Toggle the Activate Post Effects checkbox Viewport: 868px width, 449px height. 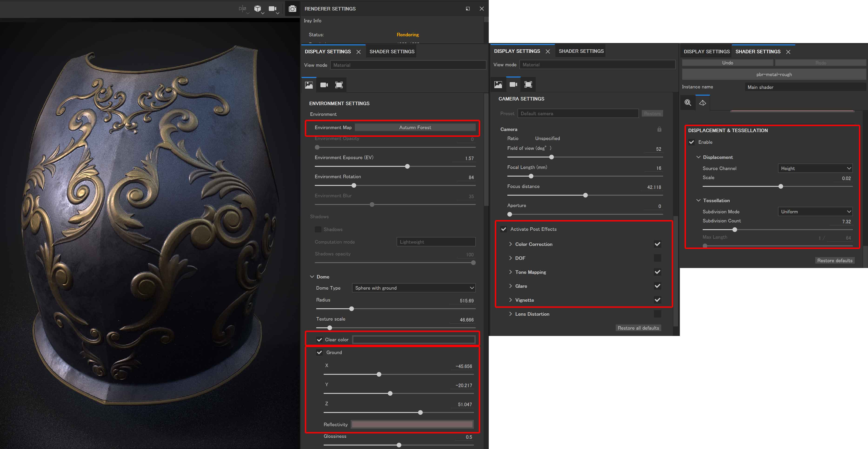click(503, 229)
